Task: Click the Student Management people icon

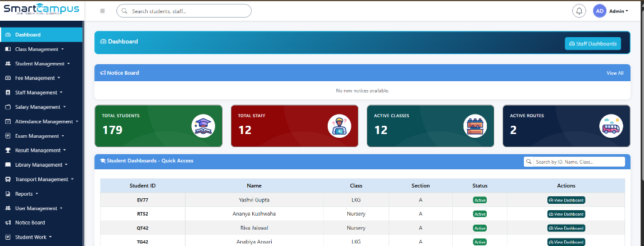Action: click(x=8, y=64)
